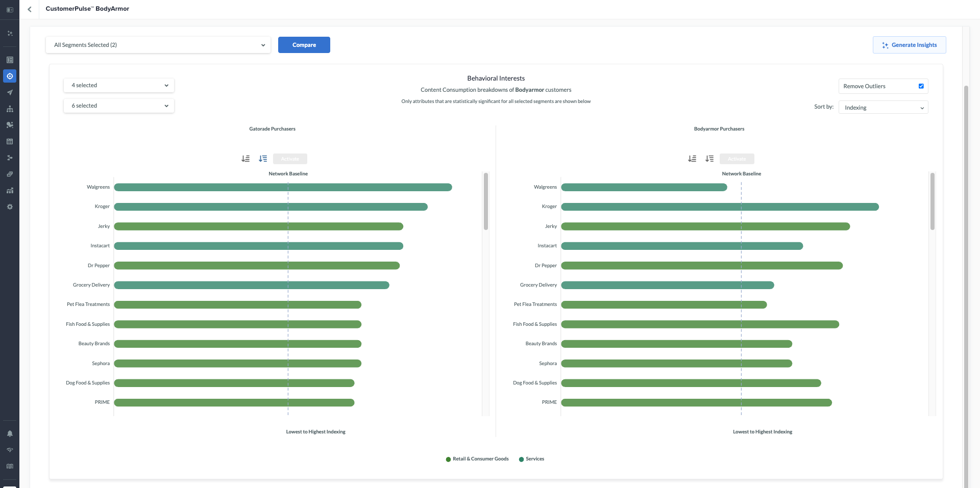
Task: Open the trending chart icon in sidebar
Action: (x=10, y=190)
